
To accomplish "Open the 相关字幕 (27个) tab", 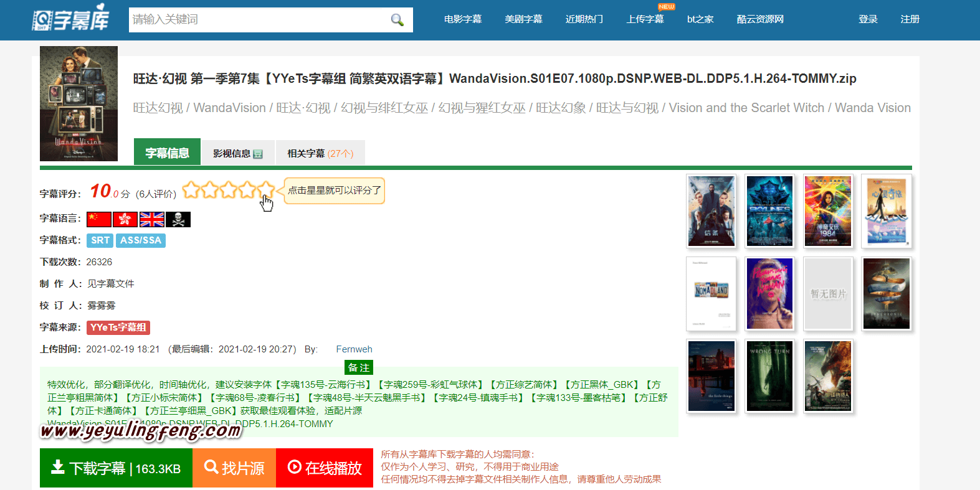I will pyautogui.click(x=320, y=153).
